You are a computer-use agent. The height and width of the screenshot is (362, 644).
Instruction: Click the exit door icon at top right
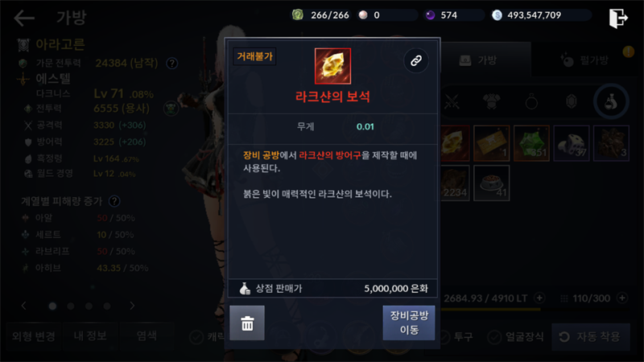point(618,18)
